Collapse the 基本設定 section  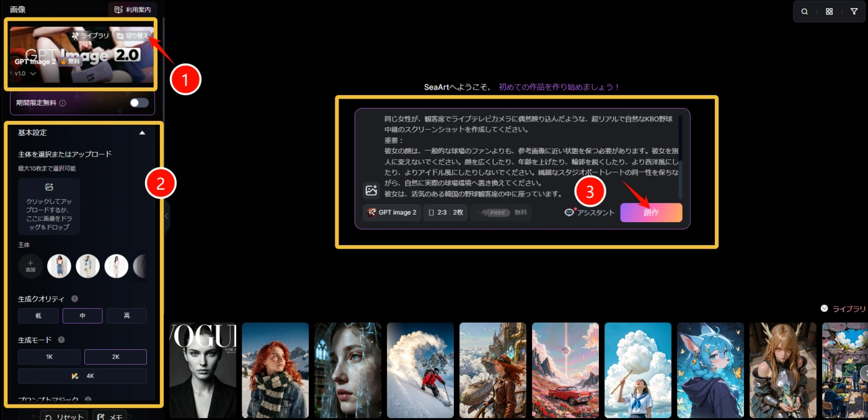coord(142,133)
